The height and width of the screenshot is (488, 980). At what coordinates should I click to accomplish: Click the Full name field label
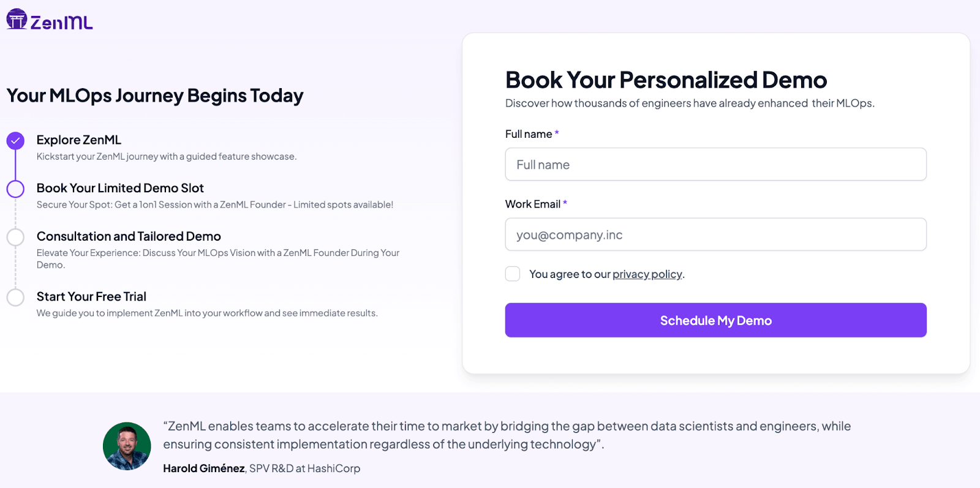click(528, 134)
